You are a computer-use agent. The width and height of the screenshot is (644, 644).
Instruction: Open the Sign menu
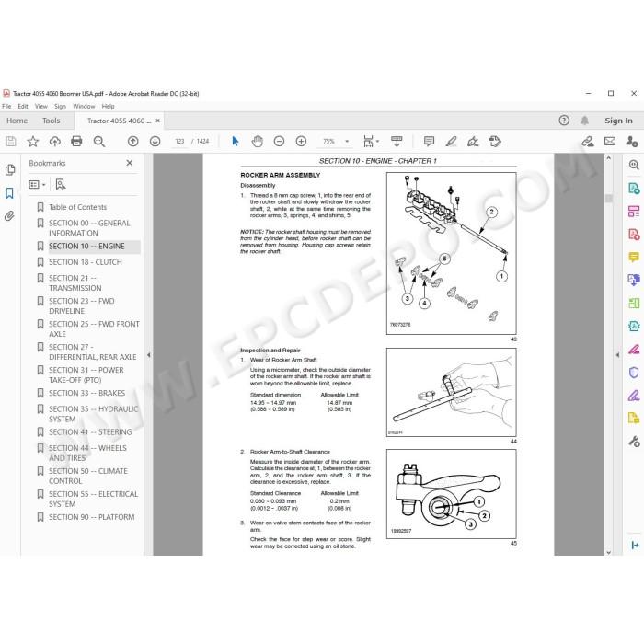click(x=60, y=107)
